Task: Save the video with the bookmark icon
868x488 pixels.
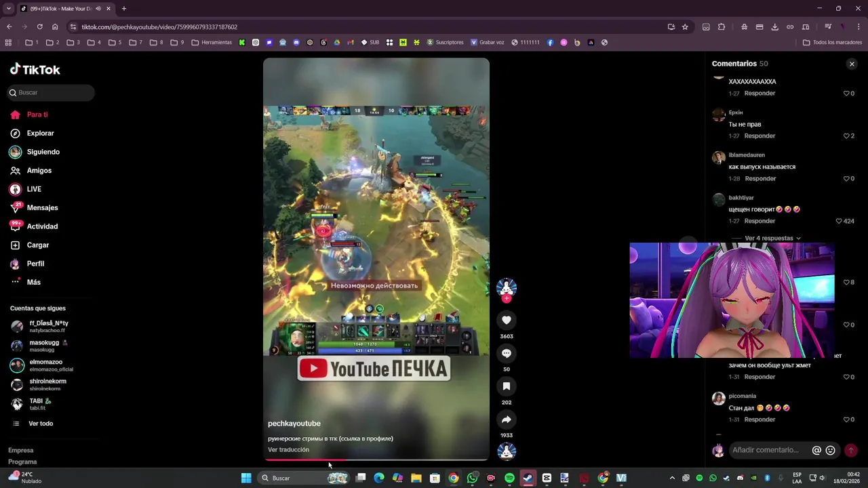Action: (507, 386)
